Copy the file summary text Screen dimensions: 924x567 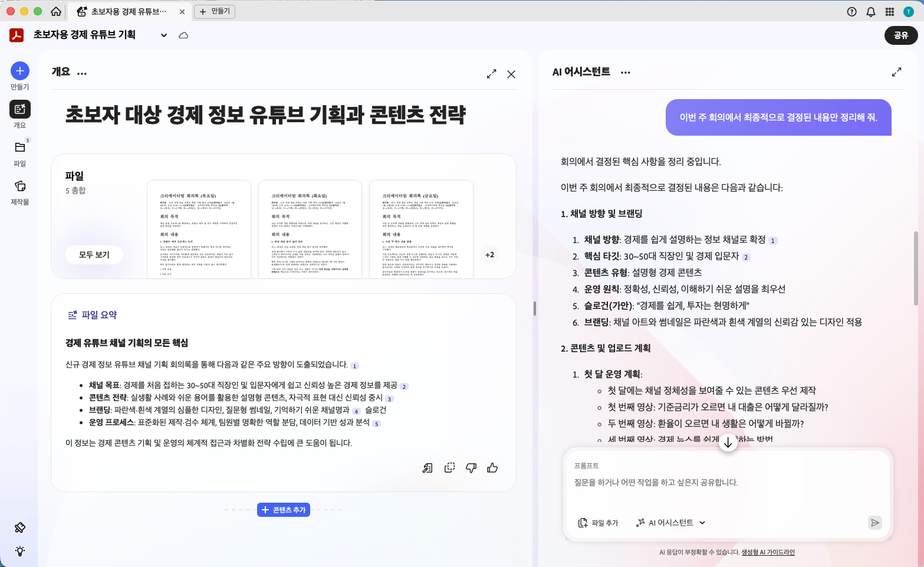[x=449, y=468]
